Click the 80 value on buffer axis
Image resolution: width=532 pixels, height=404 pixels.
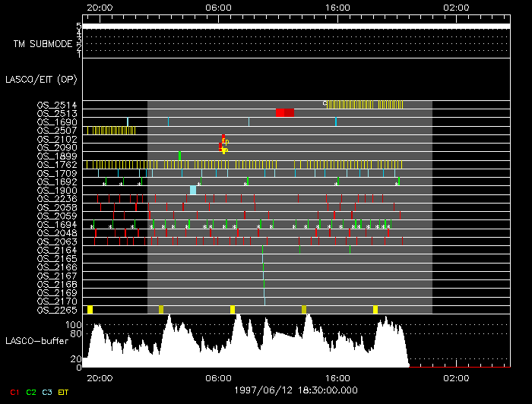[x=76, y=334]
